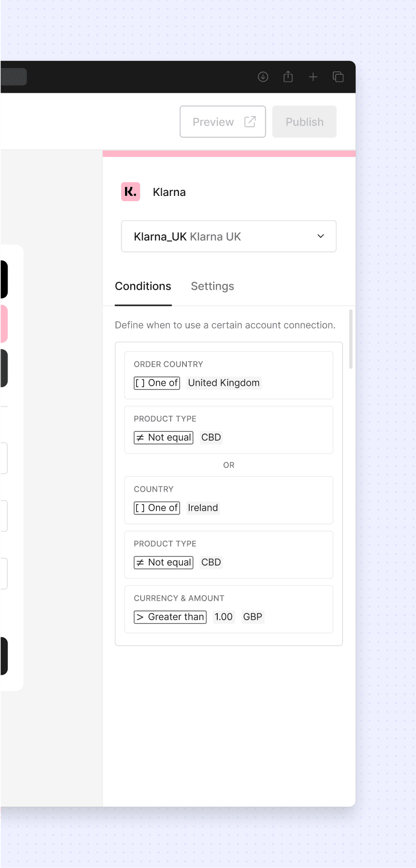The image size is (416, 868).
Task: Click the external link icon in Preview
Action: coord(250,122)
